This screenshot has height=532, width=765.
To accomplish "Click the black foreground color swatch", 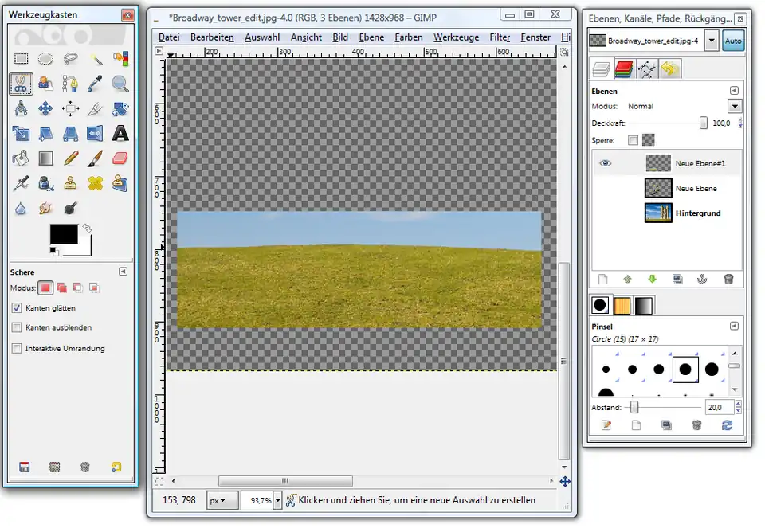I will [x=64, y=234].
